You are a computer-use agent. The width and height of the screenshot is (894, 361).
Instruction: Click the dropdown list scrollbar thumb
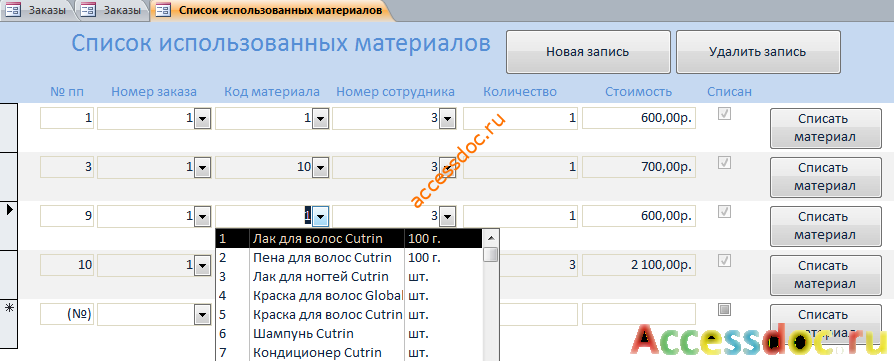[490, 254]
